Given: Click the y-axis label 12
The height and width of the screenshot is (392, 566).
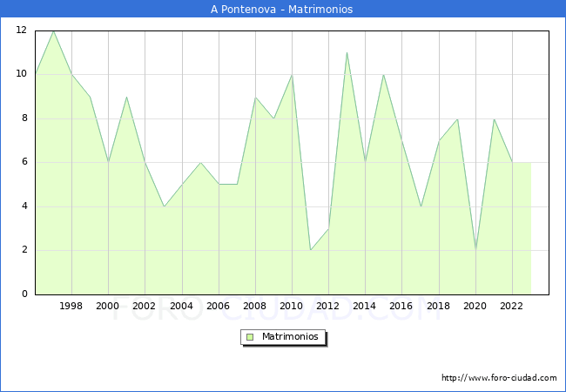Looking at the screenshot, I should [21, 30].
